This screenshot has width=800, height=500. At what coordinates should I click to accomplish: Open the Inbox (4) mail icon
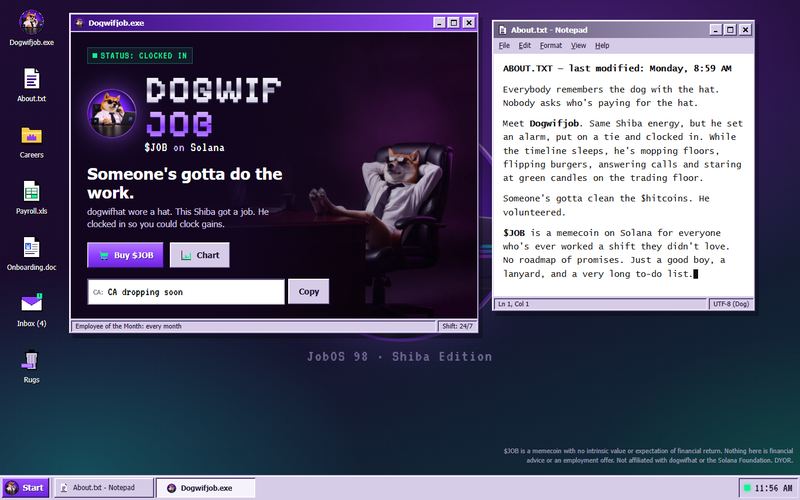point(31,310)
